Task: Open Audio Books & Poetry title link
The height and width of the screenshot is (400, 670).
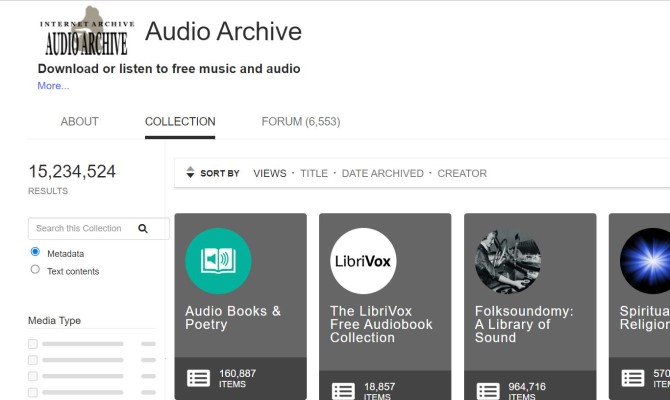Action: pos(233,318)
